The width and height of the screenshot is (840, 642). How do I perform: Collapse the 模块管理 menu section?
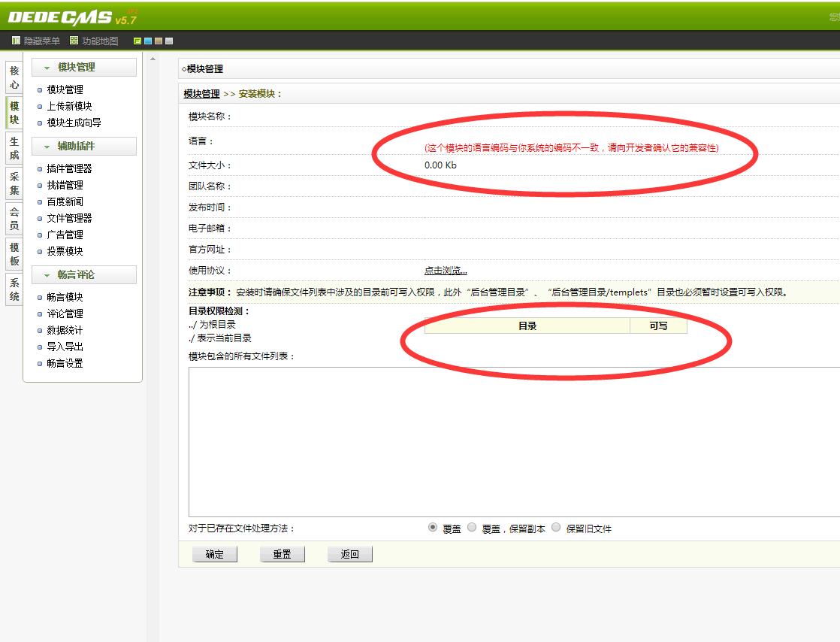click(x=47, y=68)
